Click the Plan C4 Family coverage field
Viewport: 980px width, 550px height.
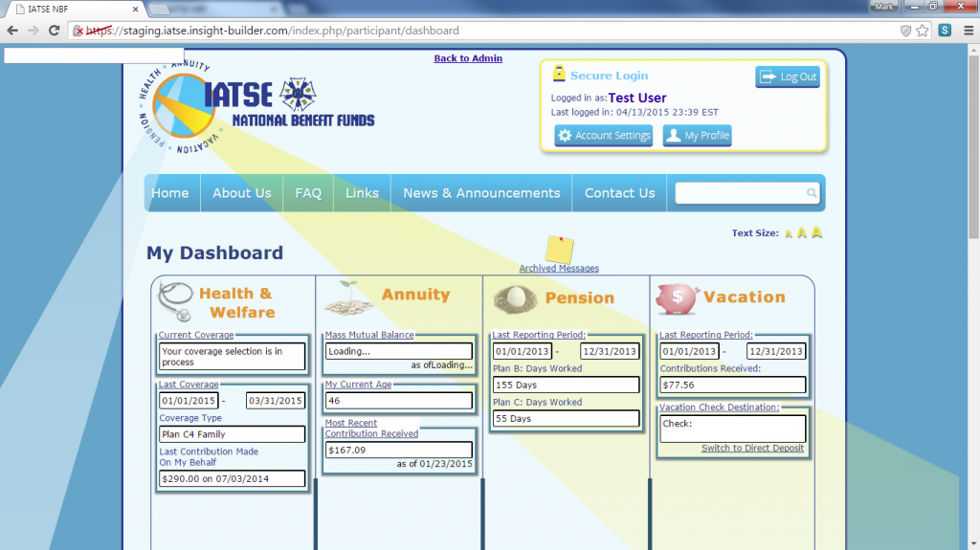tap(232, 434)
